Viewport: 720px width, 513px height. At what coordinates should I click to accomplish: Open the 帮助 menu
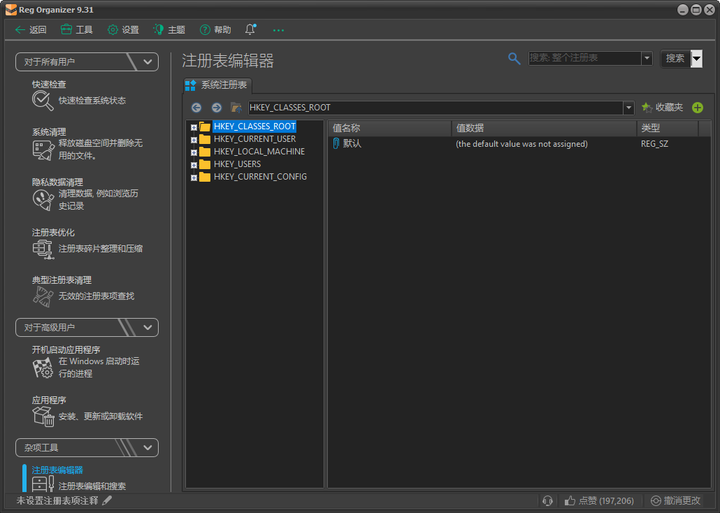(215, 30)
